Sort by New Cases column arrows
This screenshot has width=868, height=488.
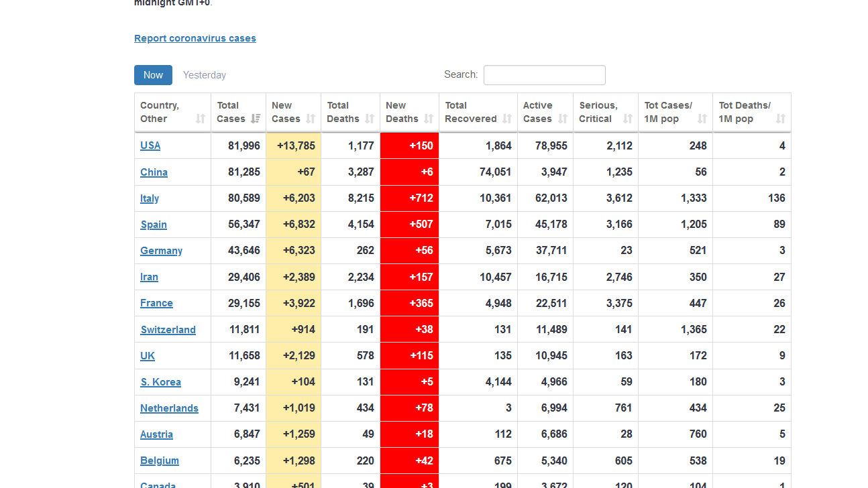click(x=311, y=119)
